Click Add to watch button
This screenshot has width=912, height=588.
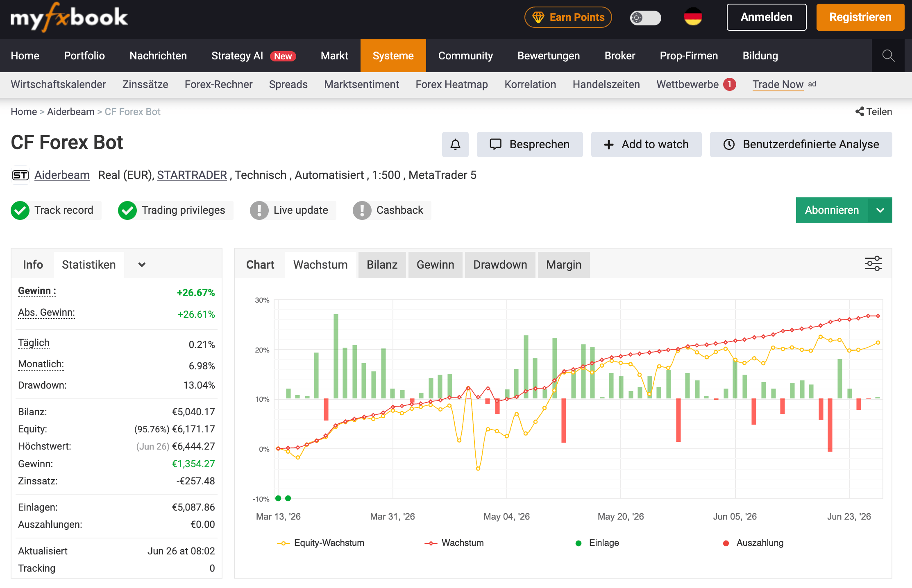click(646, 144)
